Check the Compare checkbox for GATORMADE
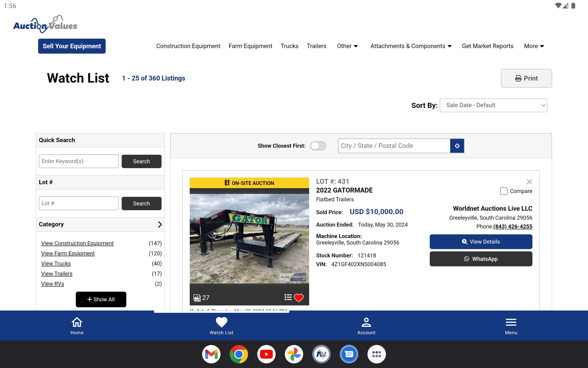588x368 pixels. (504, 191)
